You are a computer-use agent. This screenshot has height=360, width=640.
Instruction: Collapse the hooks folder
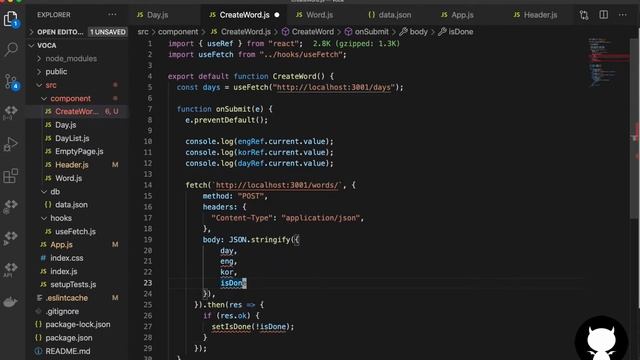61,218
